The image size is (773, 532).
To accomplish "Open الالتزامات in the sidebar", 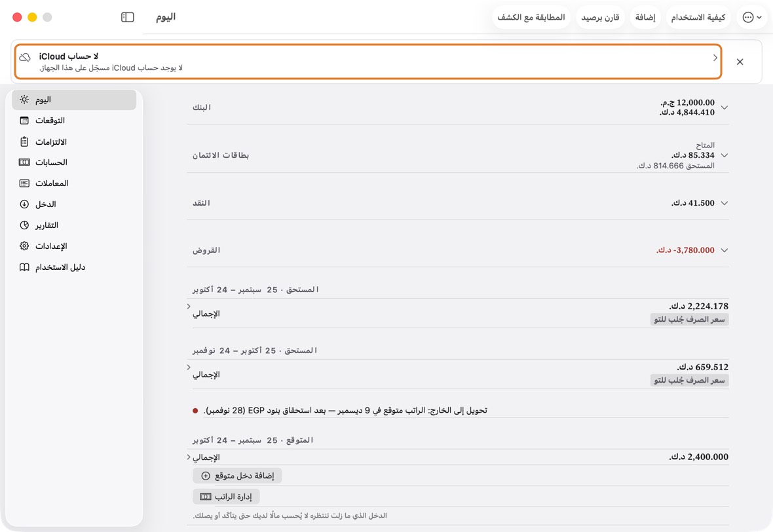I will (74, 142).
